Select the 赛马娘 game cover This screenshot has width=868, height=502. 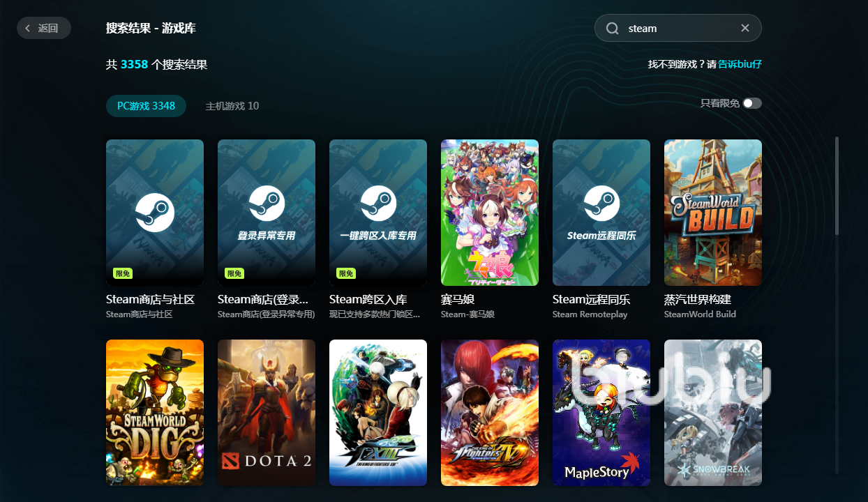click(x=490, y=213)
